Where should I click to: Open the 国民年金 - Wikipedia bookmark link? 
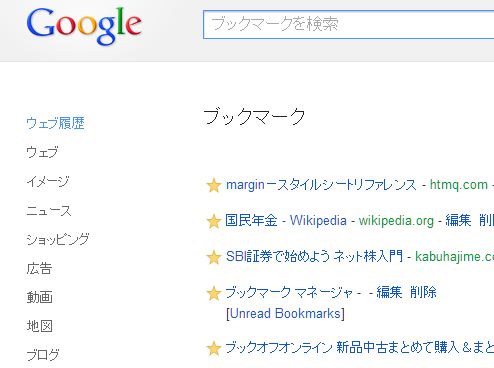coord(286,221)
